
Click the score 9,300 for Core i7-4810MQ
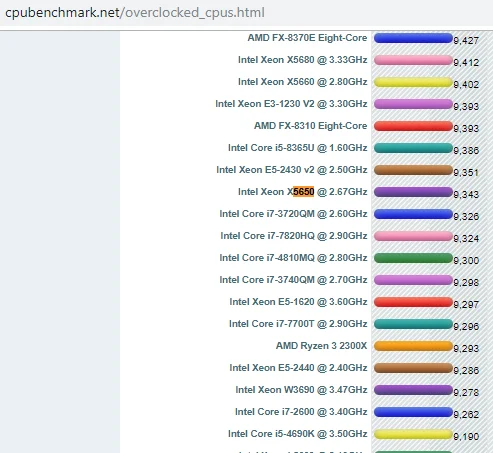466,261
